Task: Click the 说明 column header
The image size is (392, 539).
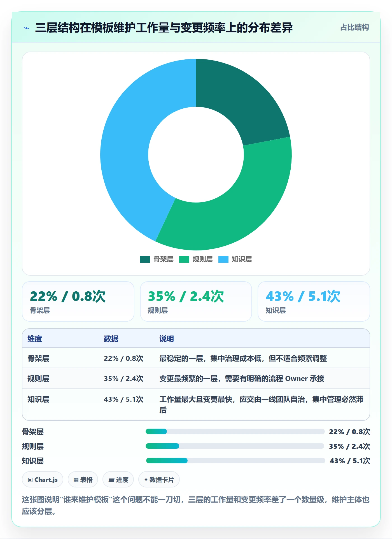Action: point(167,339)
